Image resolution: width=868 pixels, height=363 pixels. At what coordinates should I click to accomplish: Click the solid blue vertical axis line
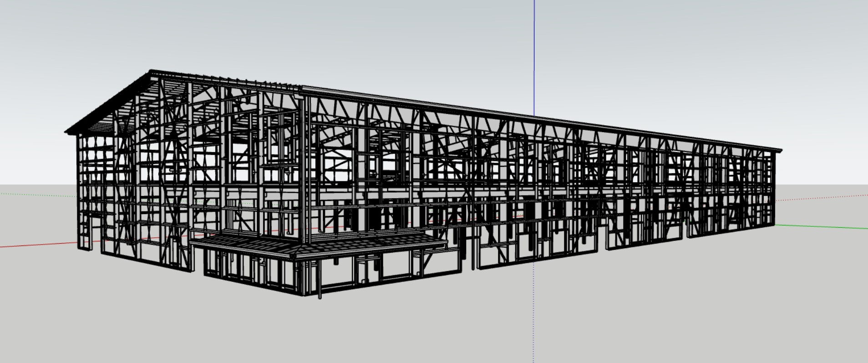click(534, 55)
